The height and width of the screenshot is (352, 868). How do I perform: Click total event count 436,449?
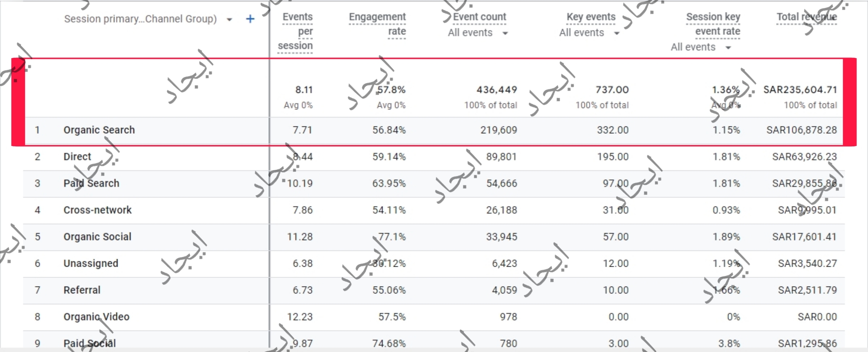(497, 90)
